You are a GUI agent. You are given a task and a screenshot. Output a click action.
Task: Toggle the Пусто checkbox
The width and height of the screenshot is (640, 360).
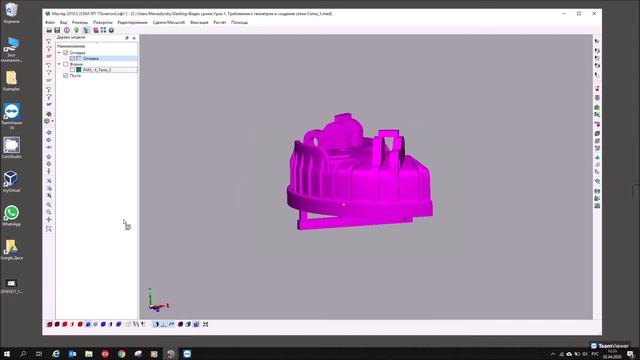[66, 76]
